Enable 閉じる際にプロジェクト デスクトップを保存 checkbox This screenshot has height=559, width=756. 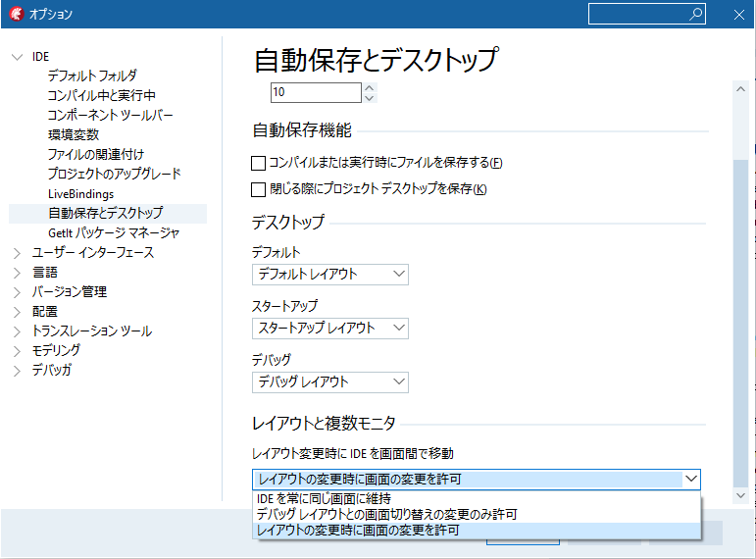click(x=259, y=189)
